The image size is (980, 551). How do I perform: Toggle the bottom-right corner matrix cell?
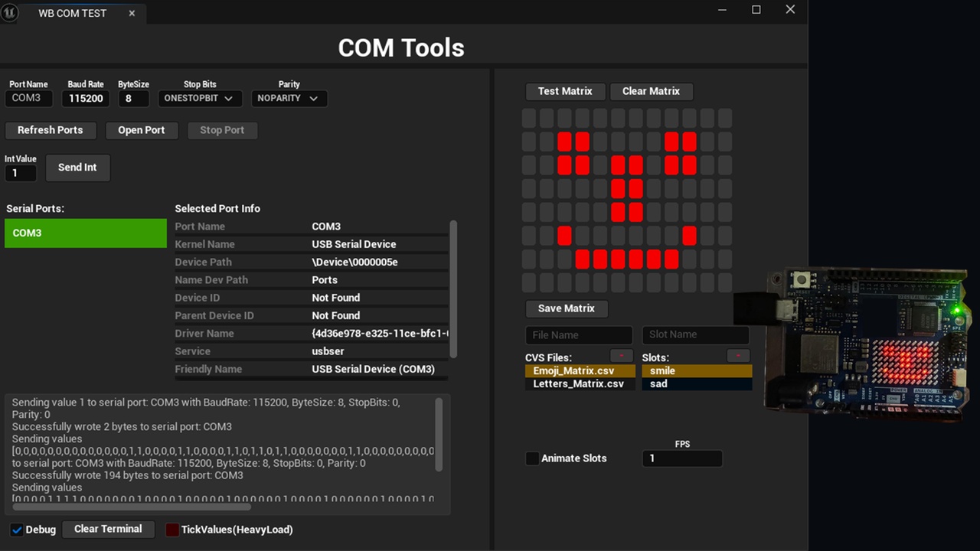click(x=724, y=282)
